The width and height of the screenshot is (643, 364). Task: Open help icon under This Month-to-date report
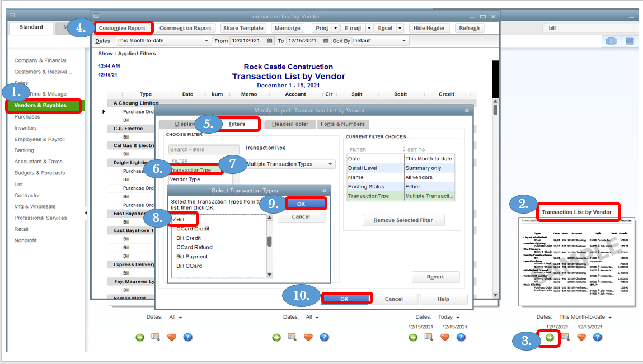[598, 337]
